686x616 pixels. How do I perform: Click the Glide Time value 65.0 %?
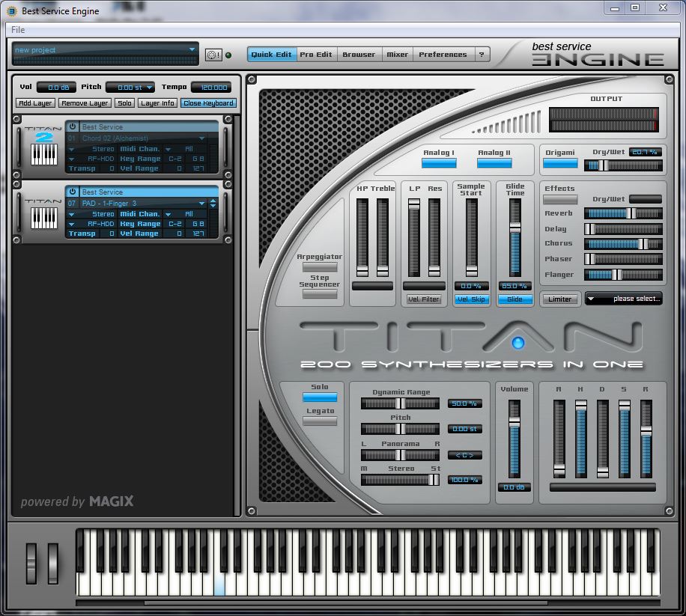[515, 286]
